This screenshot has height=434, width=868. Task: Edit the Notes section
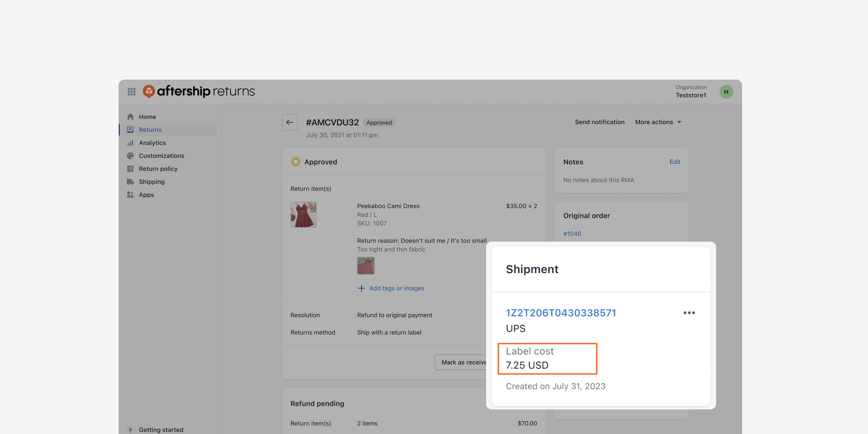click(675, 162)
